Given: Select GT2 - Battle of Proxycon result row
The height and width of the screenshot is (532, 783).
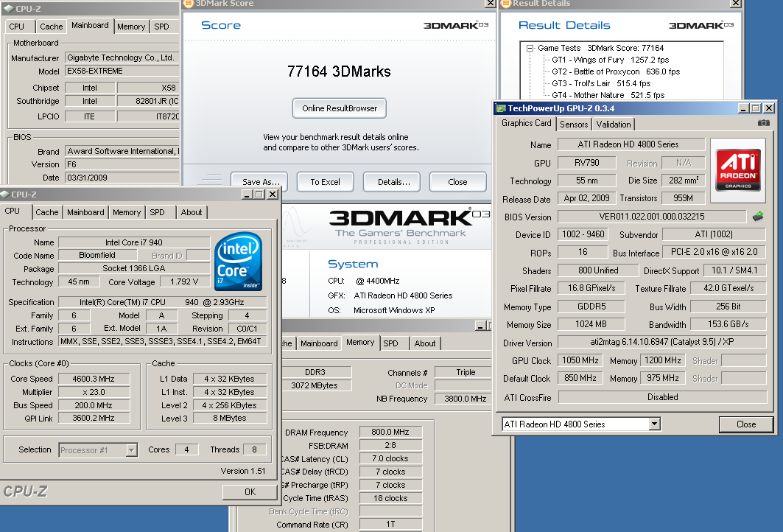Looking at the screenshot, I should point(616,71).
